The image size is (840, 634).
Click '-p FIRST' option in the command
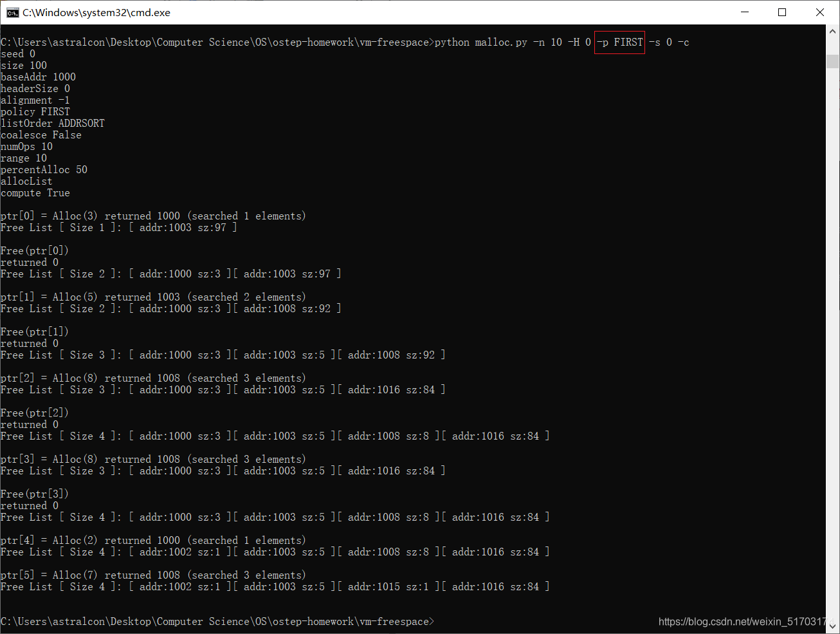(x=620, y=42)
